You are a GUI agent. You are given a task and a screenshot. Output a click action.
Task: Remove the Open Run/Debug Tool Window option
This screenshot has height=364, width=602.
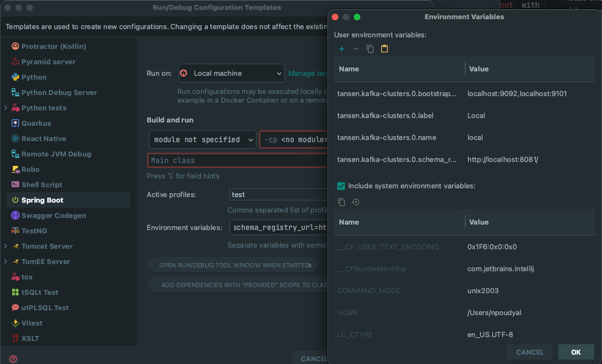pyautogui.click(x=309, y=265)
